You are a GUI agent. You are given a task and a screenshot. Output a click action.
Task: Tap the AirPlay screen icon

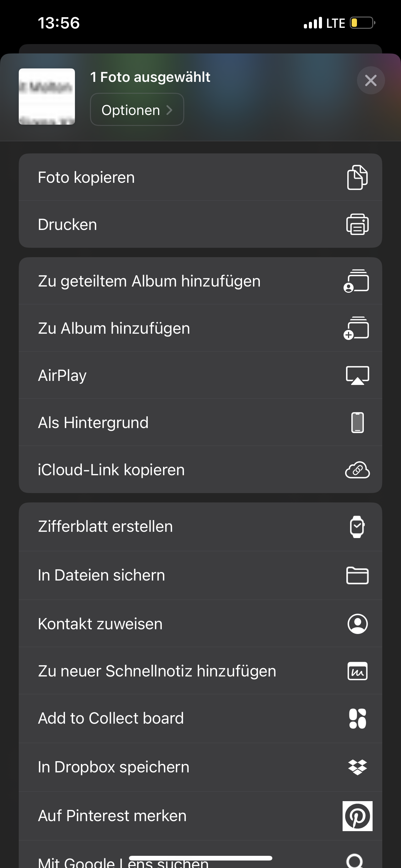[357, 375]
